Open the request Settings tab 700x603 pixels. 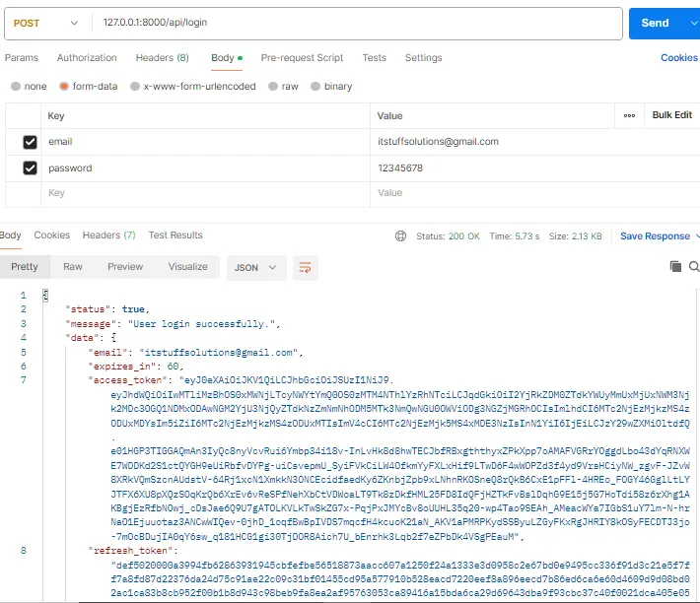[x=423, y=57]
